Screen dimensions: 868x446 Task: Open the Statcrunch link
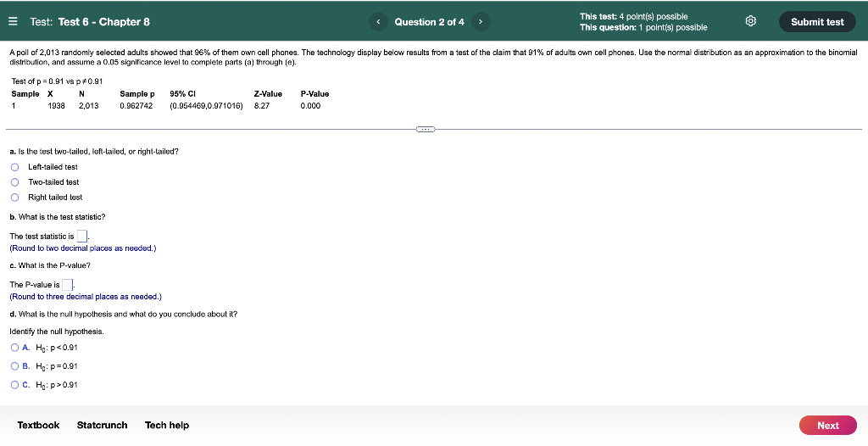[102, 425]
